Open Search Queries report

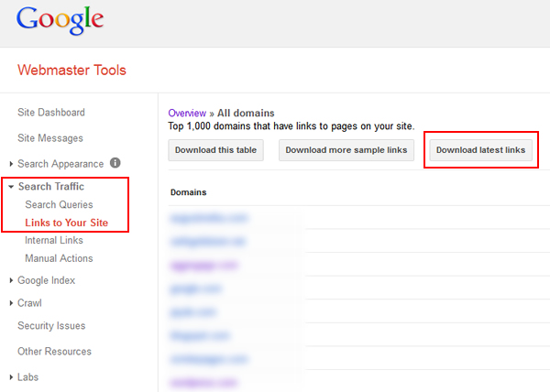coord(59,204)
